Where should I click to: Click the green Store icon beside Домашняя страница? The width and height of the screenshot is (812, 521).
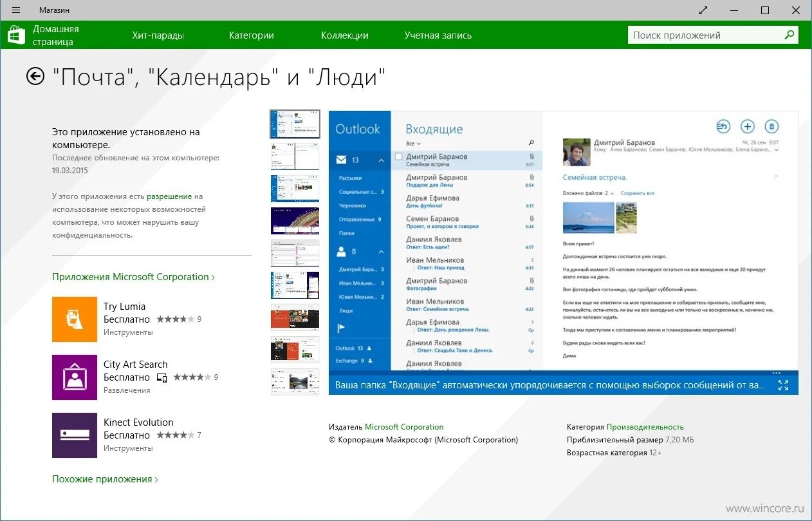(x=15, y=34)
